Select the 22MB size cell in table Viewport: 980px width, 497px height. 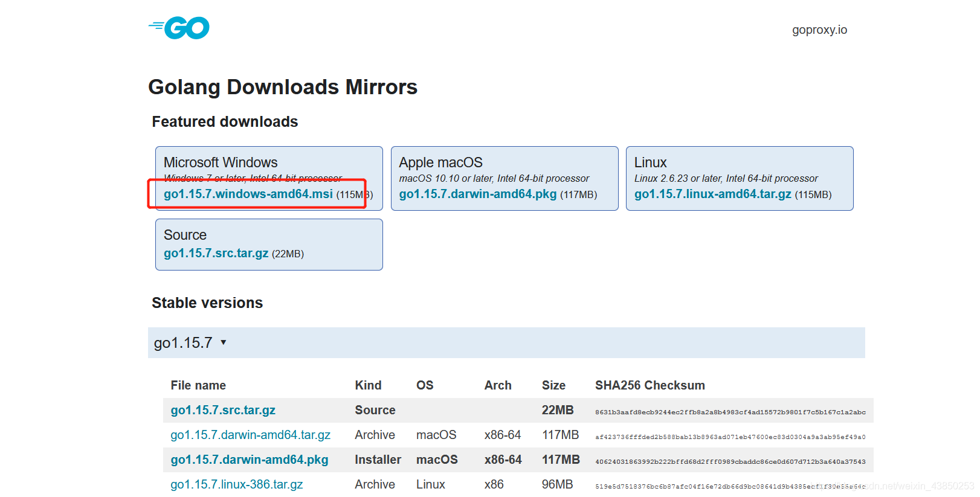(558, 410)
